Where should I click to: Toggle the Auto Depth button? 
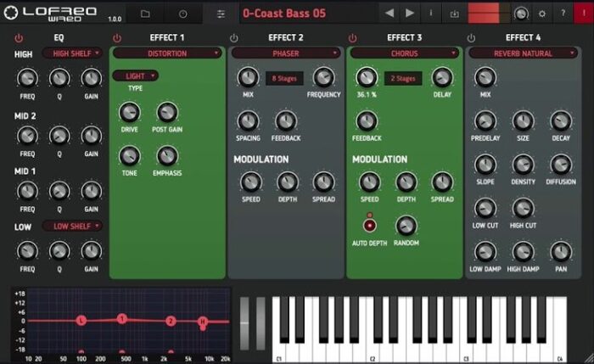click(370, 226)
